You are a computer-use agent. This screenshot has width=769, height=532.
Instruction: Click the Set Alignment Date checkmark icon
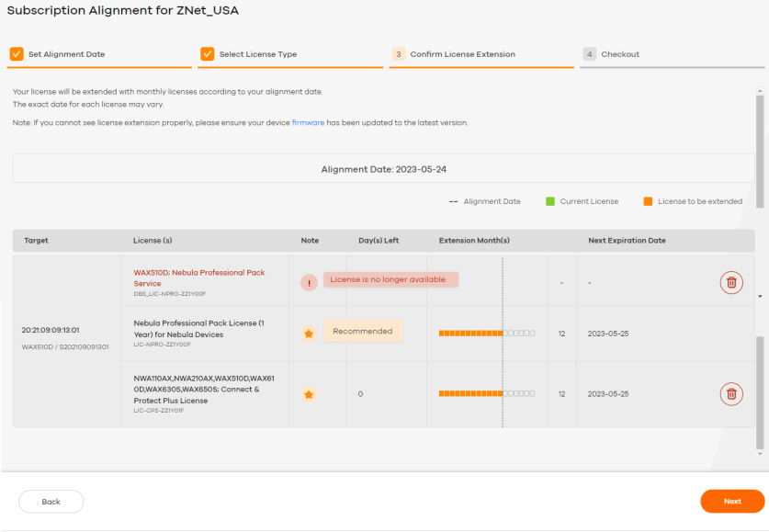[x=17, y=54]
